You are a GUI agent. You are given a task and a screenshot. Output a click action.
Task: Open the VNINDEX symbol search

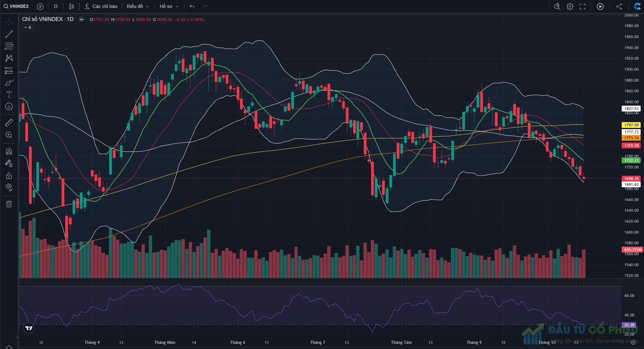point(16,6)
